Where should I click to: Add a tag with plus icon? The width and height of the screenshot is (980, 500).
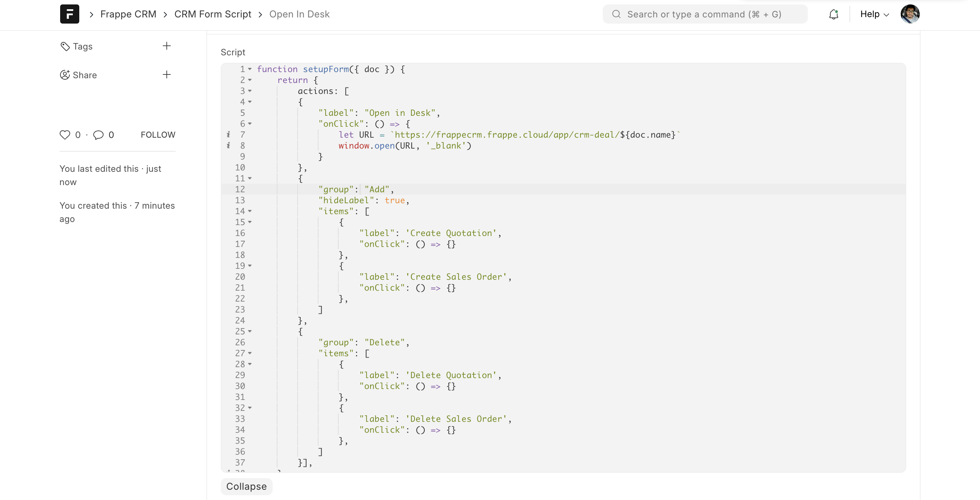[167, 46]
